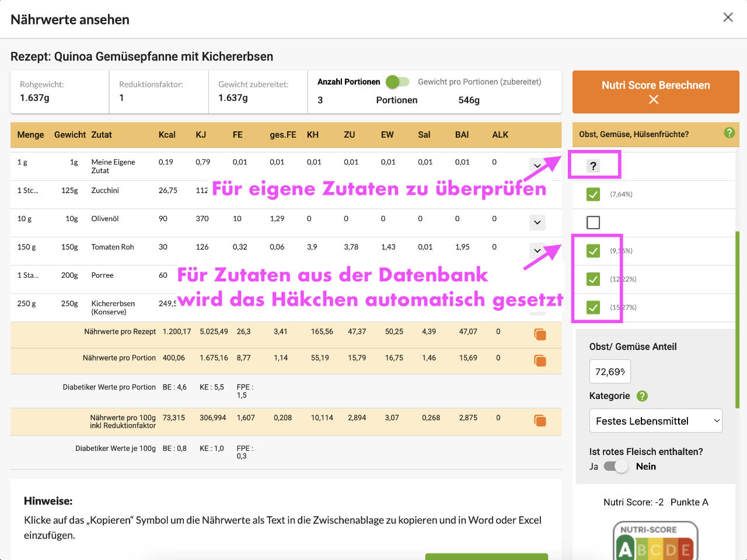Expand details for Meine Eigene Zutat row

tap(537, 166)
